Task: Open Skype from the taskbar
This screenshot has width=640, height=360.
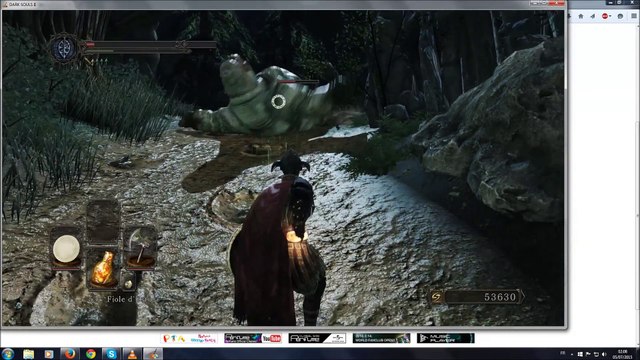Action: pos(111,354)
